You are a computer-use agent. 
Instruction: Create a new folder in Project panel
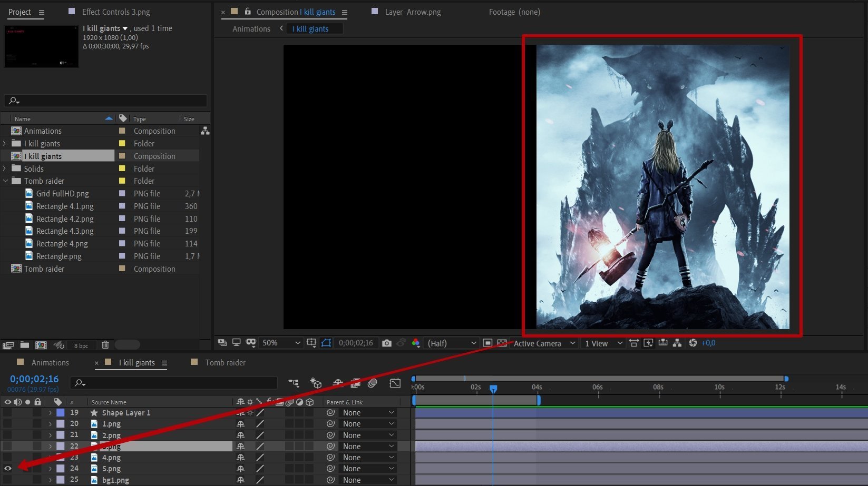pos(24,345)
